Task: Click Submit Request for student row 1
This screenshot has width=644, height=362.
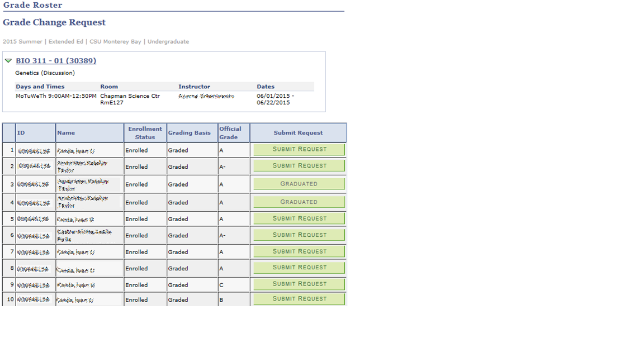Action: [299, 149]
